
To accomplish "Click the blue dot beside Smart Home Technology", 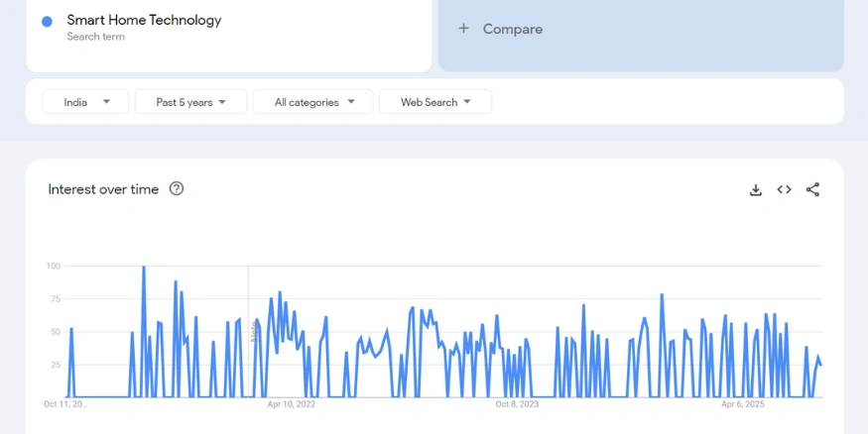I will [47, 22].
